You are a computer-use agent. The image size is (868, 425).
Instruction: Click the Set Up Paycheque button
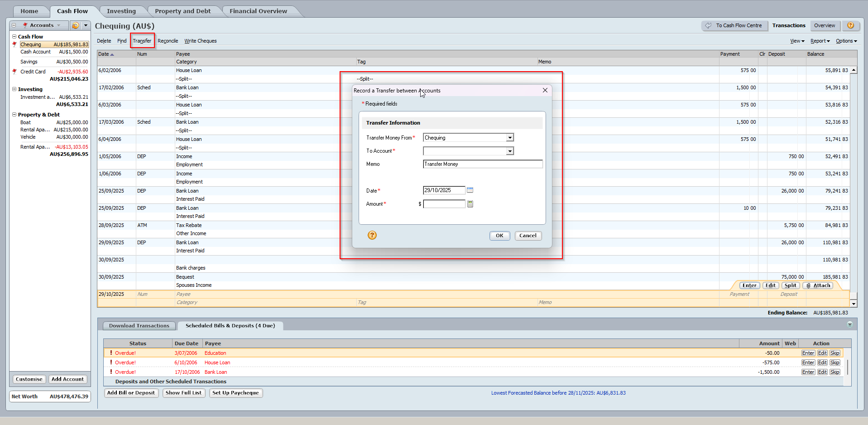click(235, 393)
